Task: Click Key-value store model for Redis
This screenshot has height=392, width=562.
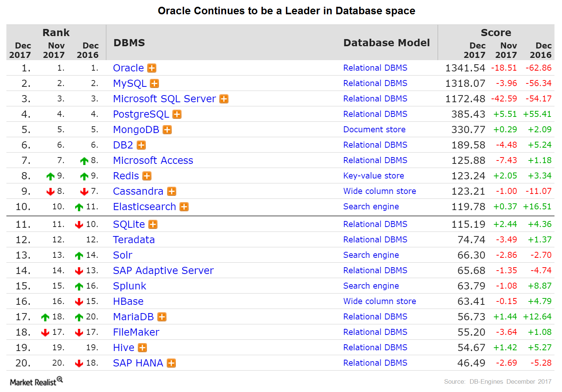Action: [x=374, y=176]
